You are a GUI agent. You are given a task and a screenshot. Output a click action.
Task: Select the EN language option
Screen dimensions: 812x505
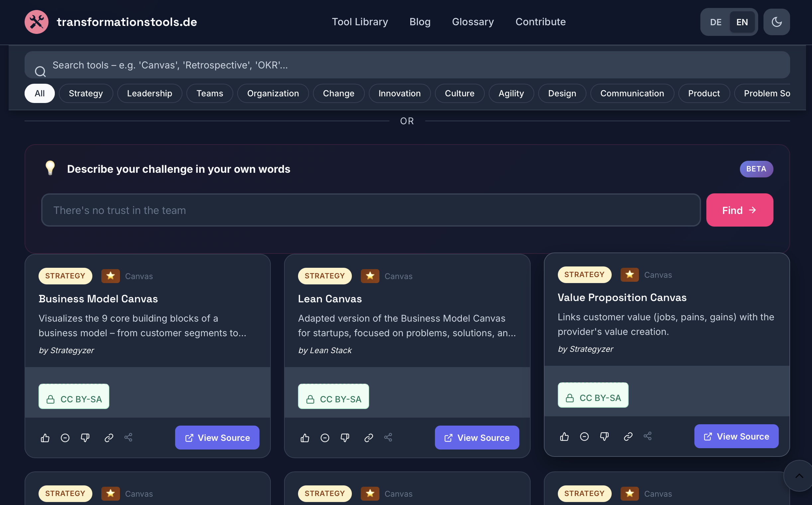pyautogui.click(x=742, y=22)
